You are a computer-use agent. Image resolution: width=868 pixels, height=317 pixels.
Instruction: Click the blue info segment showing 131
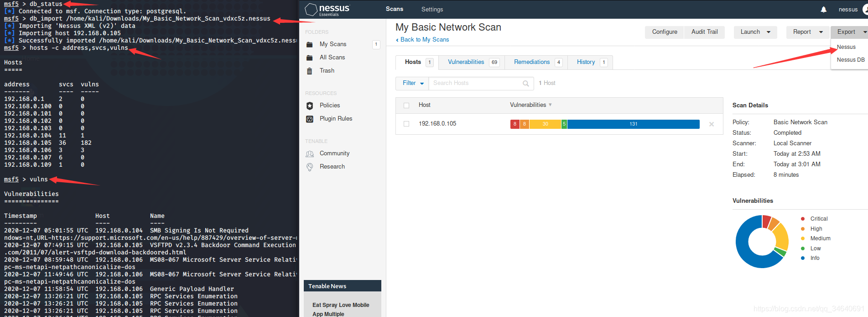[634, 124]
